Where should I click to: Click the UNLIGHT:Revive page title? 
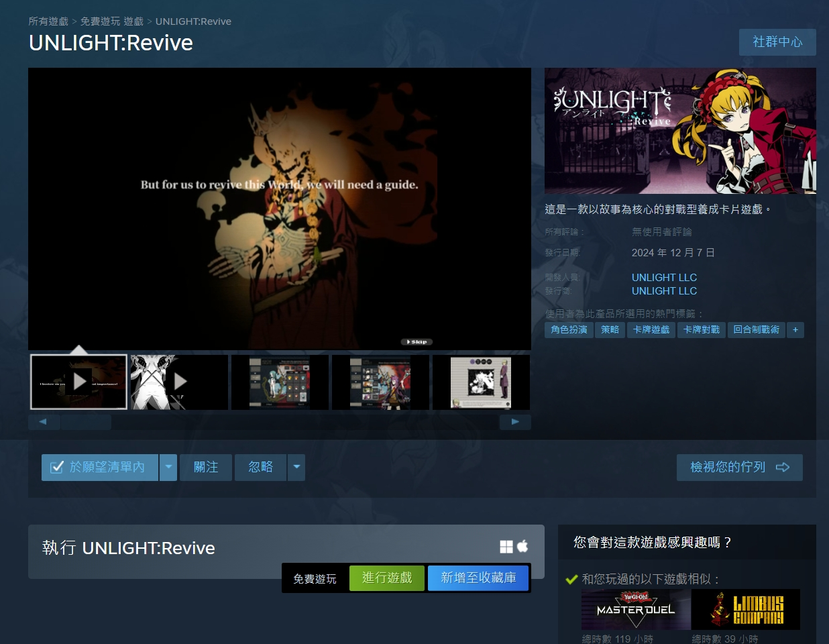(111, 43)
